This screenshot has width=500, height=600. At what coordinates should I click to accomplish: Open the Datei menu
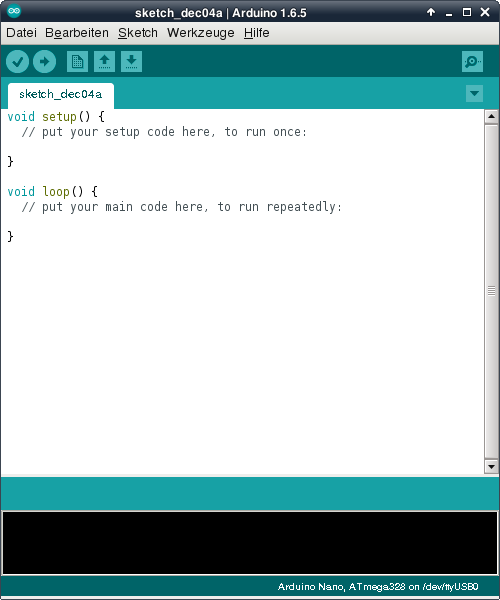(21, 33)
